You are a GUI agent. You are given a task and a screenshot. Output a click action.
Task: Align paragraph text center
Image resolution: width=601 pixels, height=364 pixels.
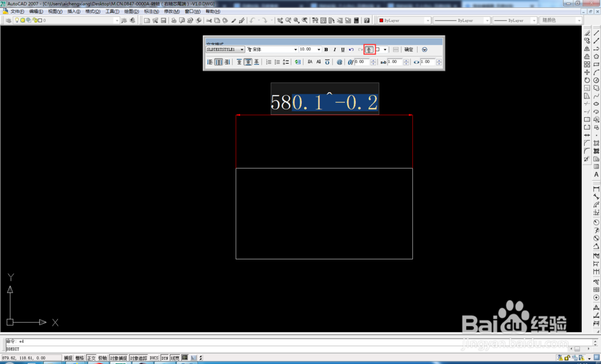coord(219,62)
